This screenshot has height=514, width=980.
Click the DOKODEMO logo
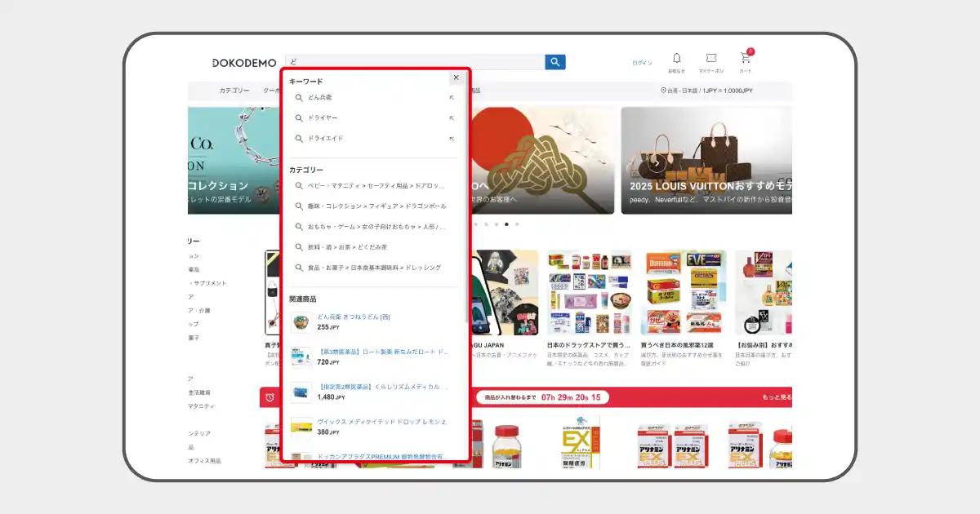(244, 63)
